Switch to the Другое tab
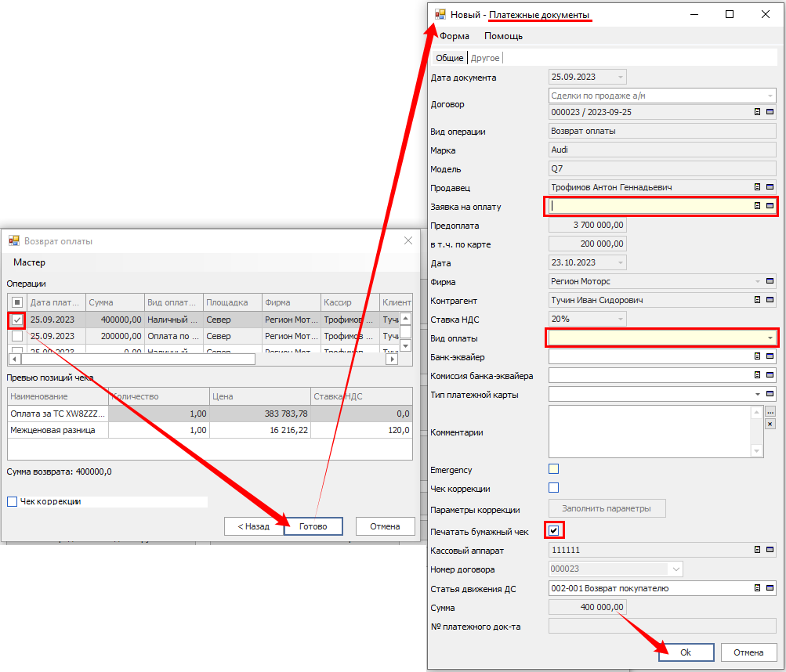The width and height of the screenshot is (786, 672). (485, 58)
